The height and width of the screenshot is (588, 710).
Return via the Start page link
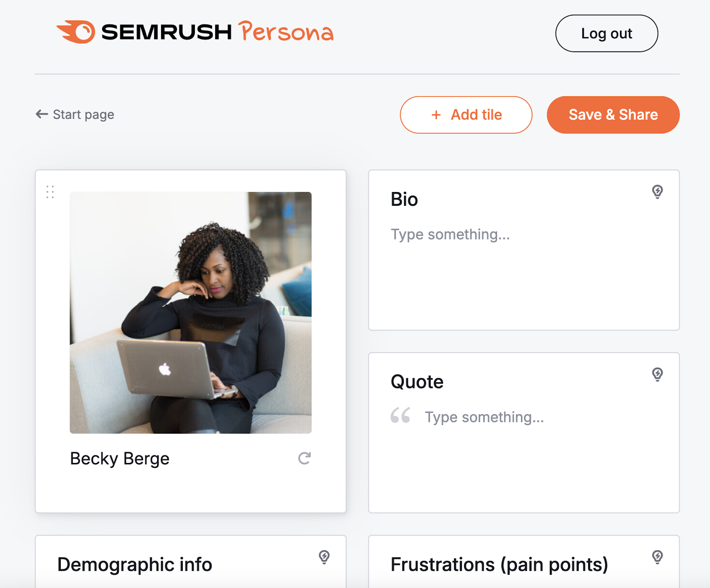[x=83, y=114]
